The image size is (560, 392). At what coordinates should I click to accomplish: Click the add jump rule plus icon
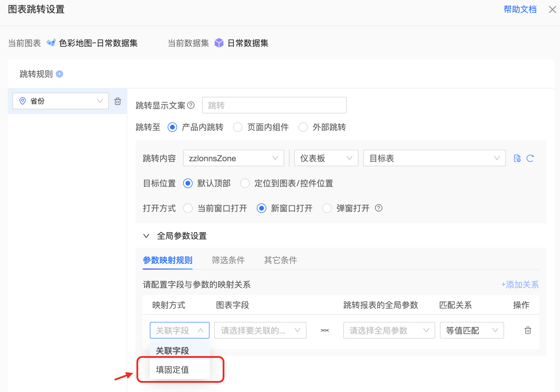(59, 74)
